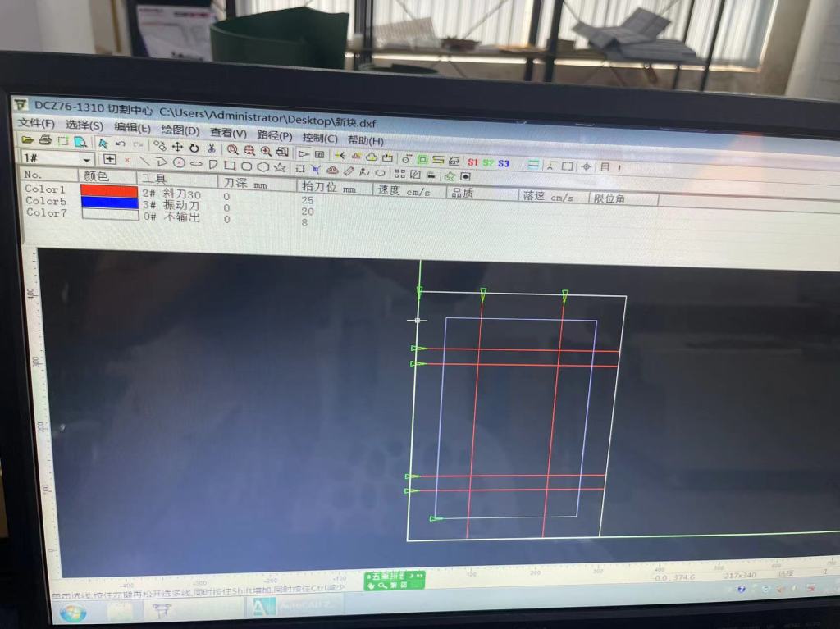Click the blue Color5 swatch

(109, 203)
